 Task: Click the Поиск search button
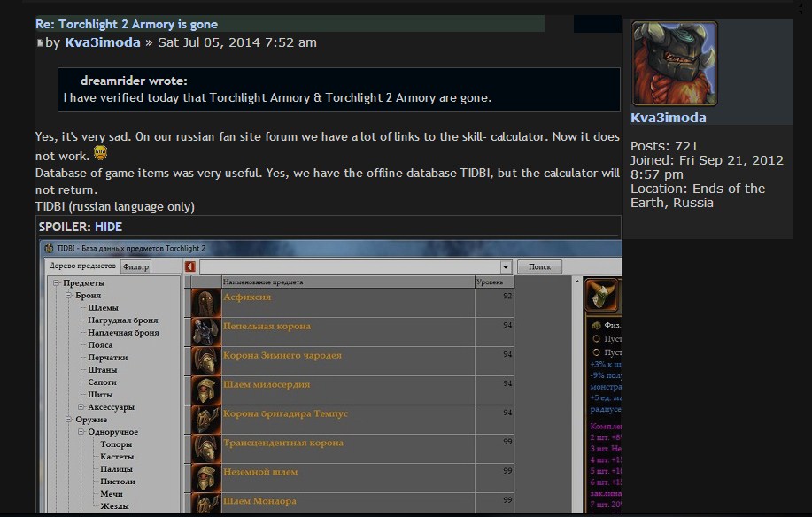pos(539,266)
